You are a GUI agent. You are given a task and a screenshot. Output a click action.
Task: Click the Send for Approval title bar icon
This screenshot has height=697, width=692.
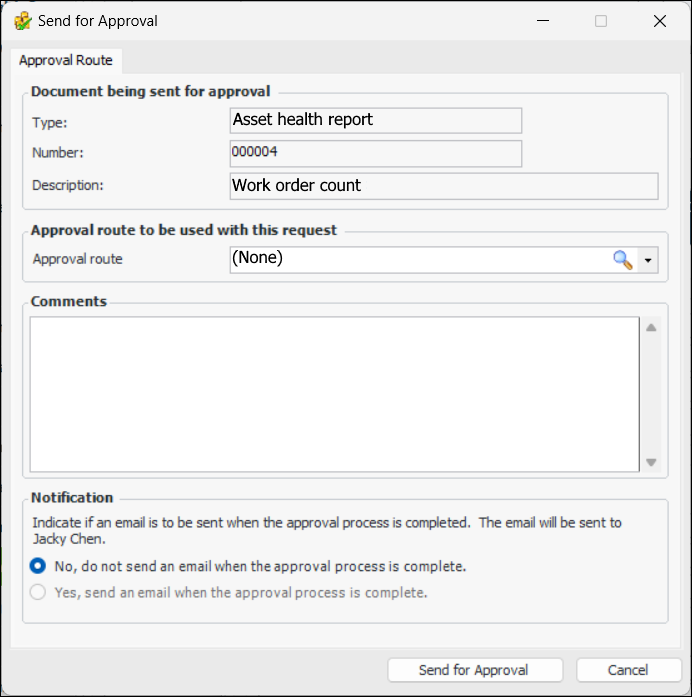pos(22,20)
